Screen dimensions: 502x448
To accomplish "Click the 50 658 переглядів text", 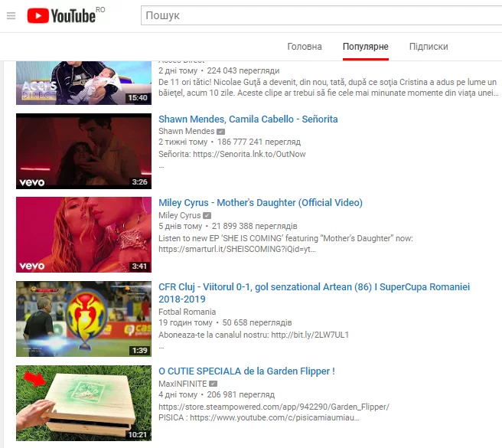I will pos(257,322).
